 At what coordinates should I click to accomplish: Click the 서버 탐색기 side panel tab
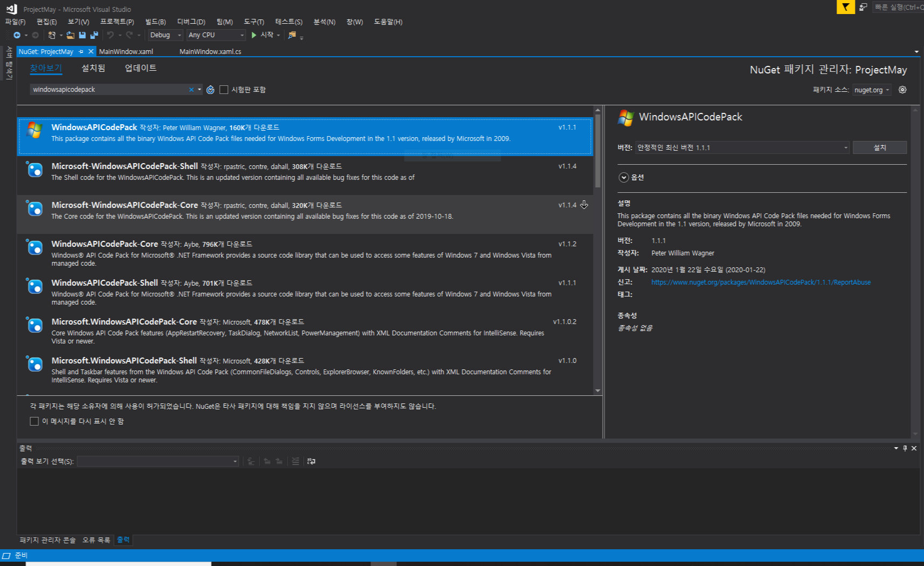click(9, 63)
